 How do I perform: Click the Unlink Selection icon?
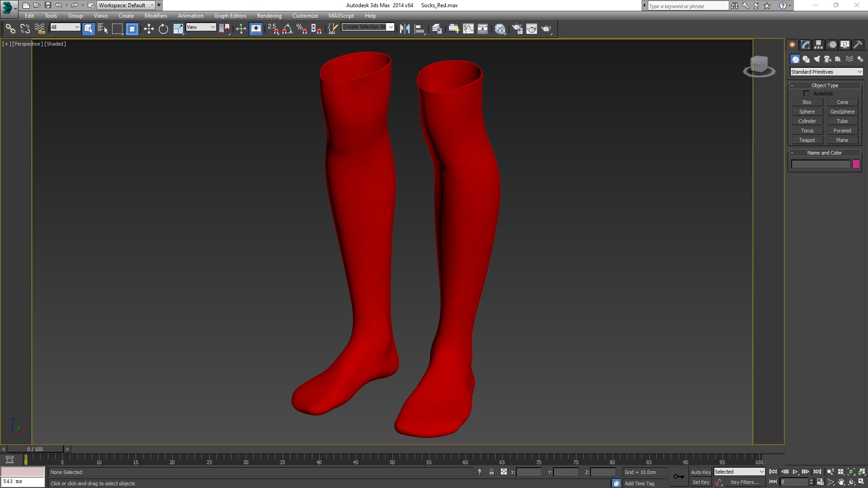25,29
